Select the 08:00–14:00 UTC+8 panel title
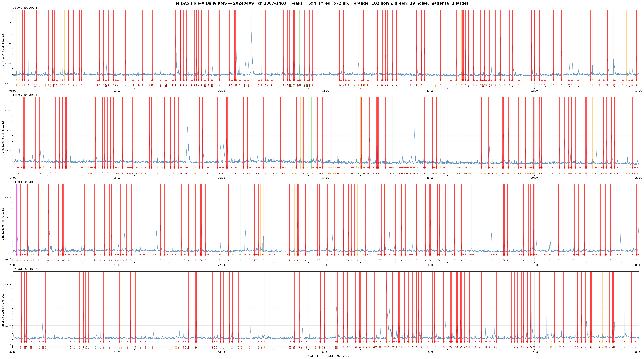Screen dimensions: 644x359 25,8
